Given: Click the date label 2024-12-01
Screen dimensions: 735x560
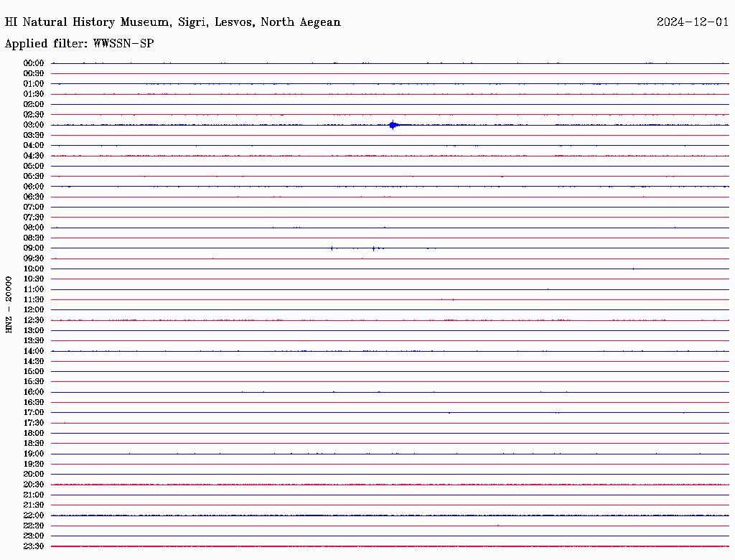Looking at the screenshot, I should click(x=693, y=22).
